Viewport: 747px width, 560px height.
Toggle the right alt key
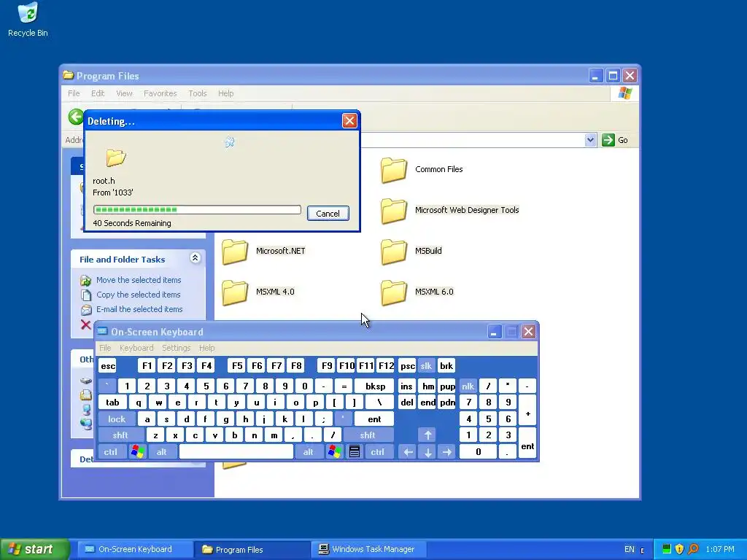(309, 452)
